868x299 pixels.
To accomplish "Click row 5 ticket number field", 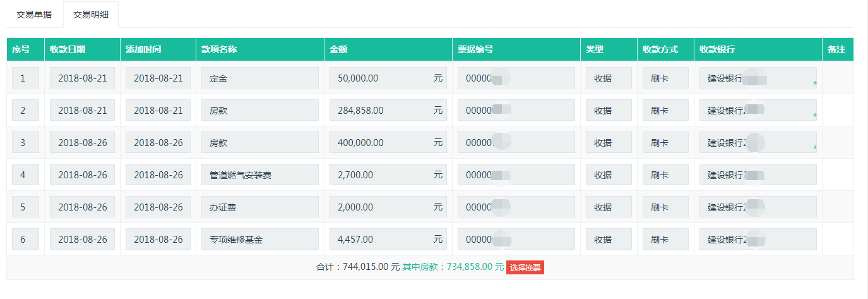I will click(515, 207).
